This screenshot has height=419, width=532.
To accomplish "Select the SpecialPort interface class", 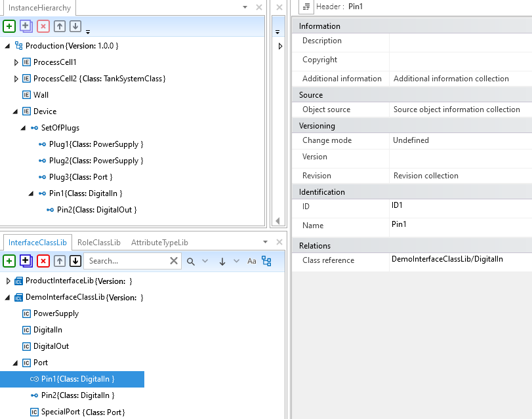I will (83, 412).
